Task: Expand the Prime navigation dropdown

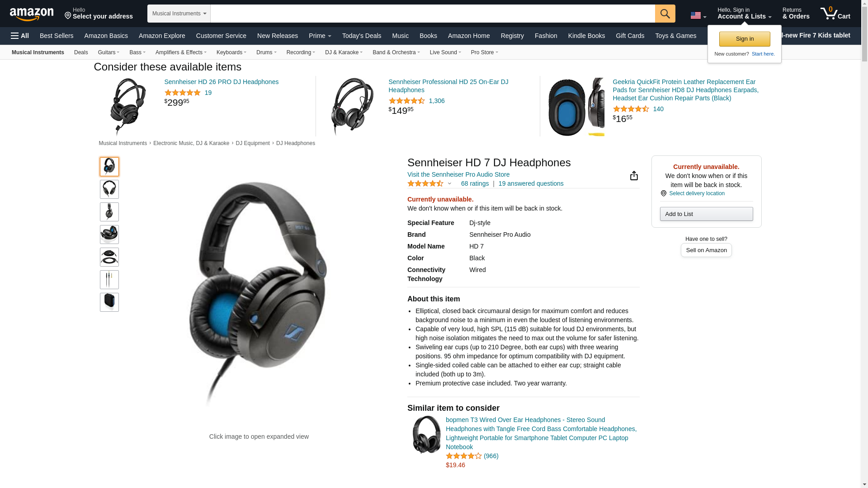Action: 320,36
